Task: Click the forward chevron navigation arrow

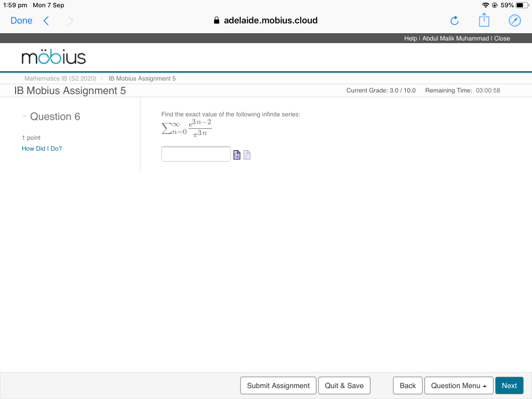Action: [71, 21]
